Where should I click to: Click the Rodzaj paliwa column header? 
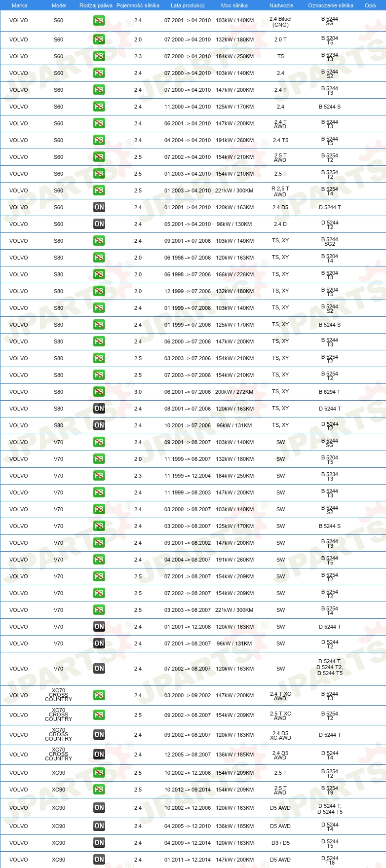96,5
